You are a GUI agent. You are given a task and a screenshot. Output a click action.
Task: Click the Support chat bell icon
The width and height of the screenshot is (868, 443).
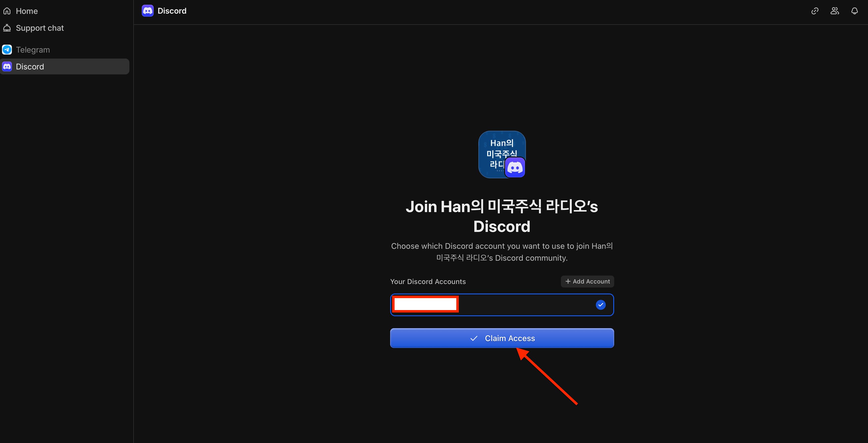coord(7,28)
